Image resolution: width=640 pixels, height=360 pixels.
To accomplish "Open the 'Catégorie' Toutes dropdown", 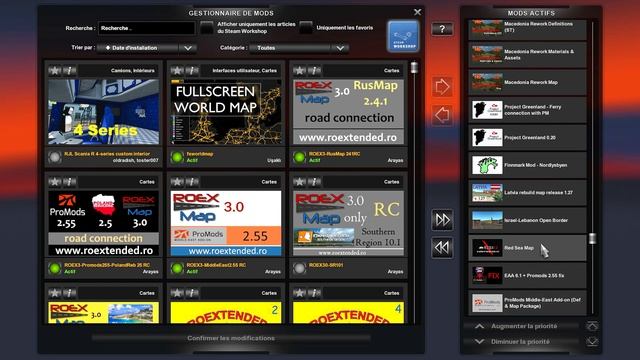I will (x=299, y=48).
